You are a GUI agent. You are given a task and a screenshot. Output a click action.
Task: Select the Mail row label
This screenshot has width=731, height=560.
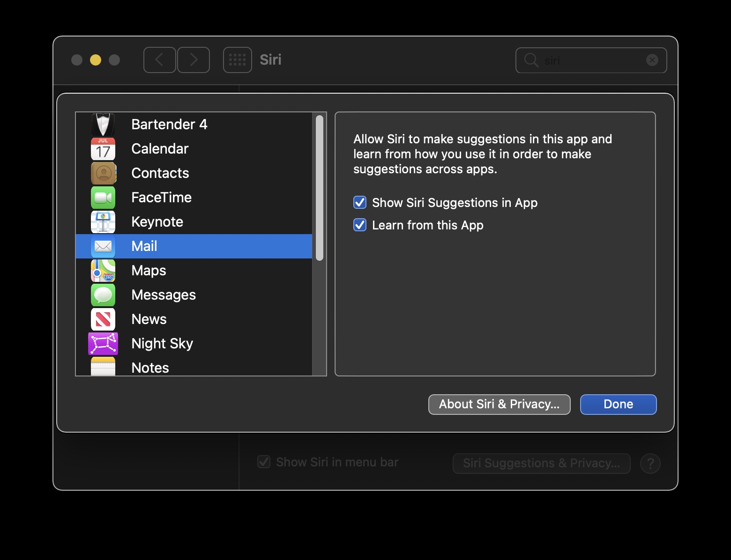coord(144,246)
